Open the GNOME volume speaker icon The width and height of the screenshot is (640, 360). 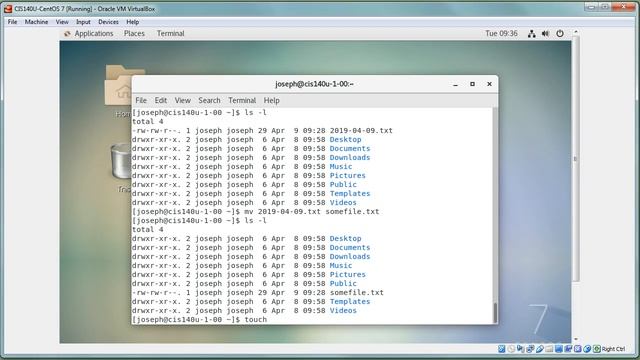(x=545, y=34)
